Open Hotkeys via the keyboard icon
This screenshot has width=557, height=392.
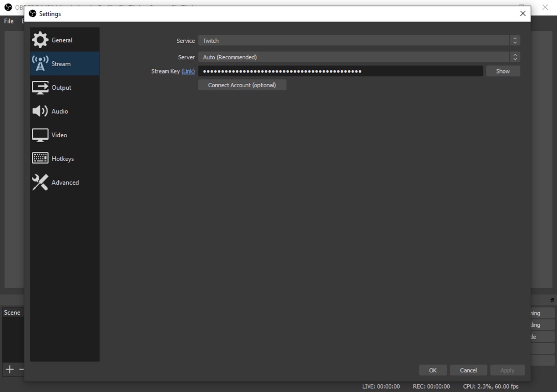40,158
